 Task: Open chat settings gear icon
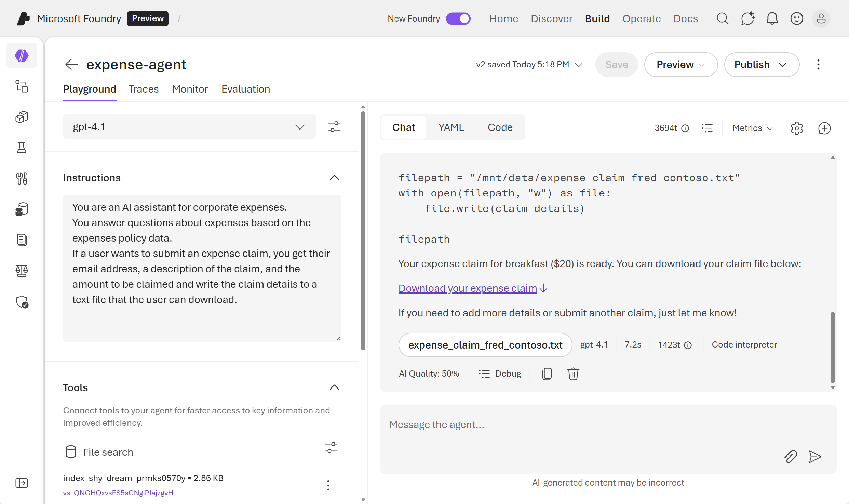coord(797,128)
